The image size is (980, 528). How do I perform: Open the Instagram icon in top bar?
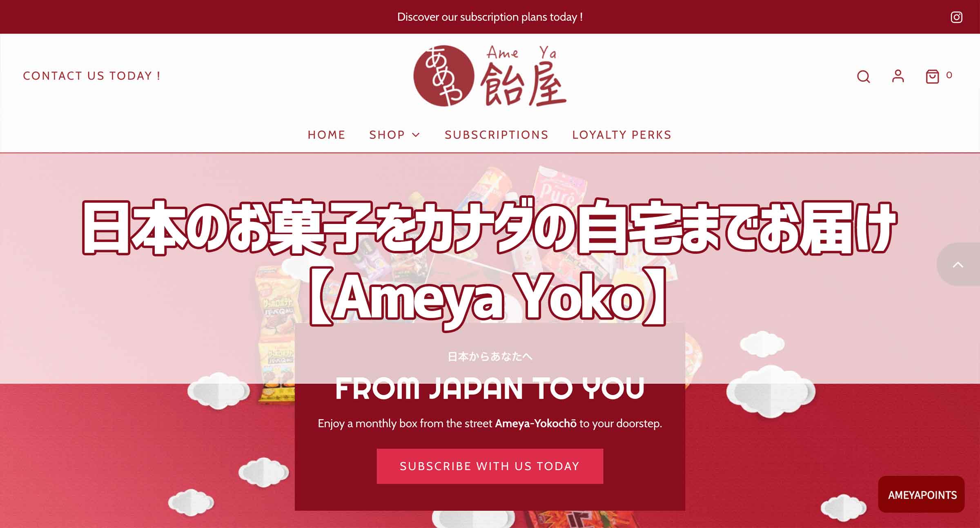[956, 17]
